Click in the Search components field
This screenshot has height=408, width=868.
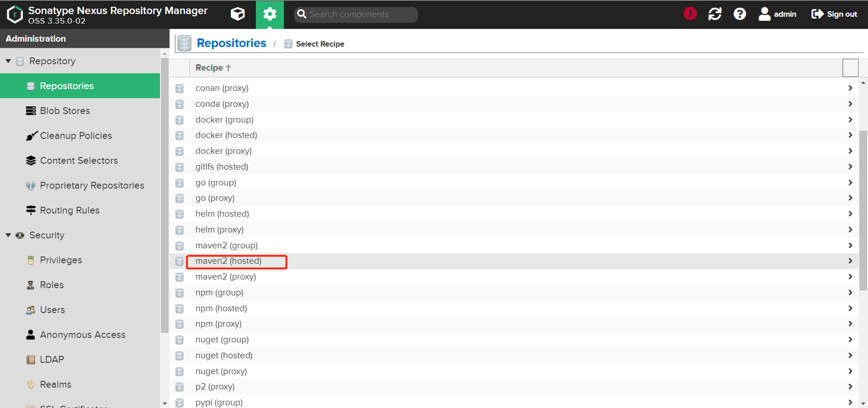point(356,14)
